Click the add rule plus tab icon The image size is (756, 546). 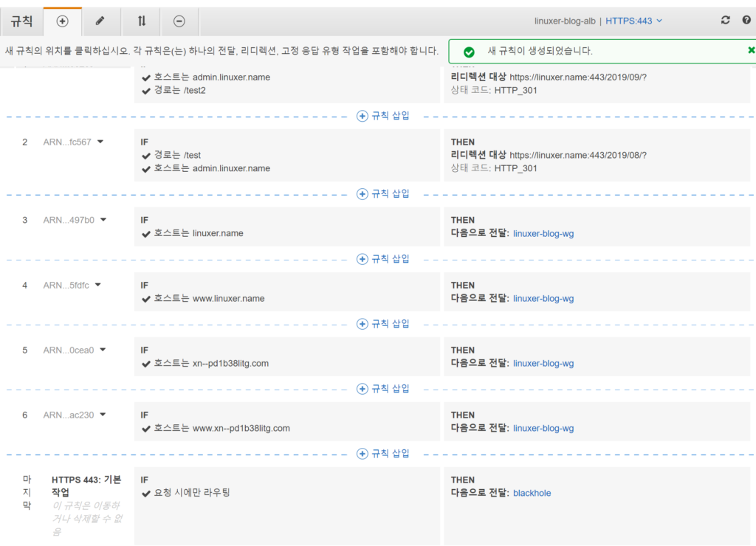pyautogui.click(x=63, y=21)
